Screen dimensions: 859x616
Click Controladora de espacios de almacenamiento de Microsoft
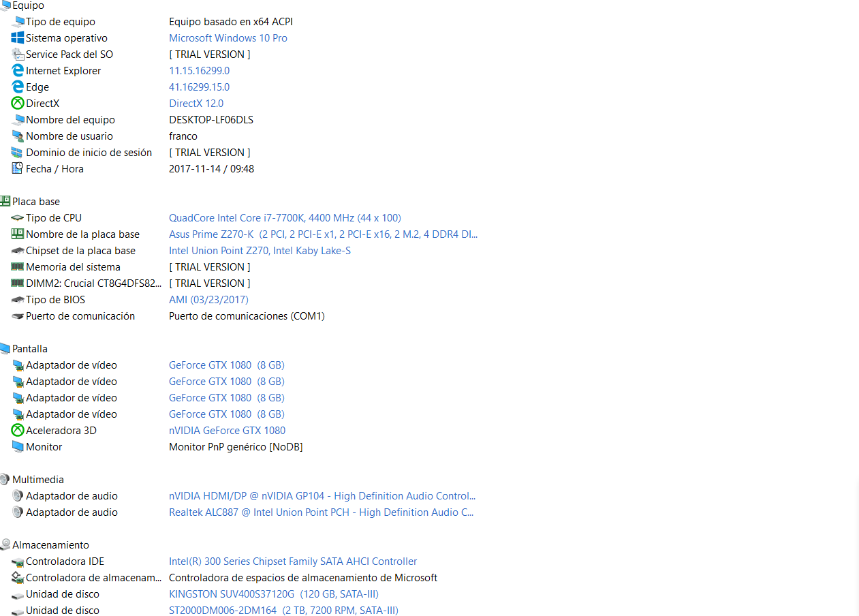pyautogui.click(x=303, y=578)
